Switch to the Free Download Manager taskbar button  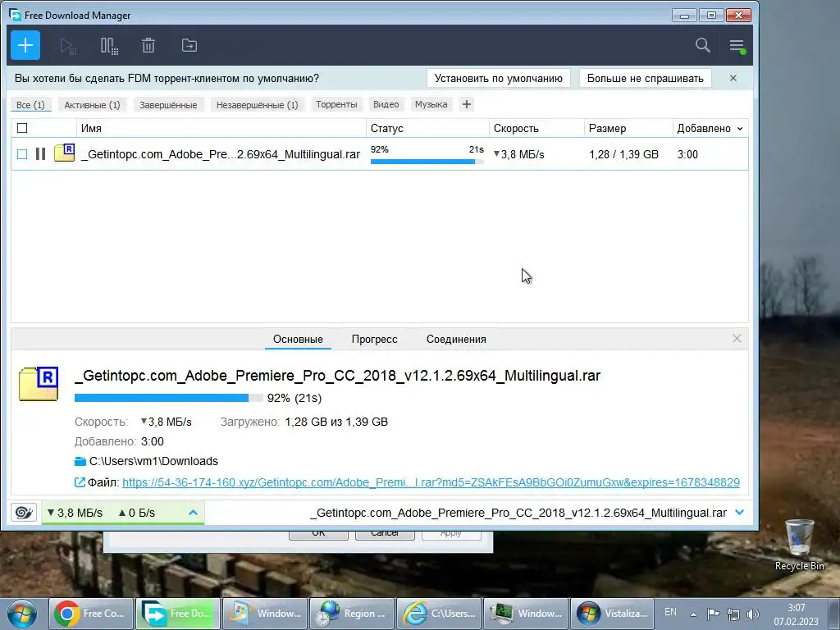(178, 614)
